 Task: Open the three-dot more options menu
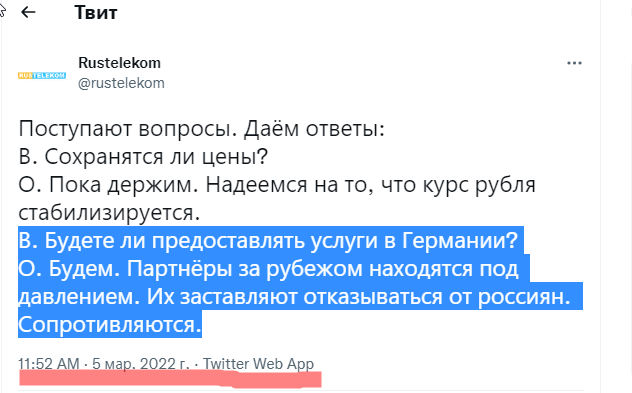pos(574,63)
